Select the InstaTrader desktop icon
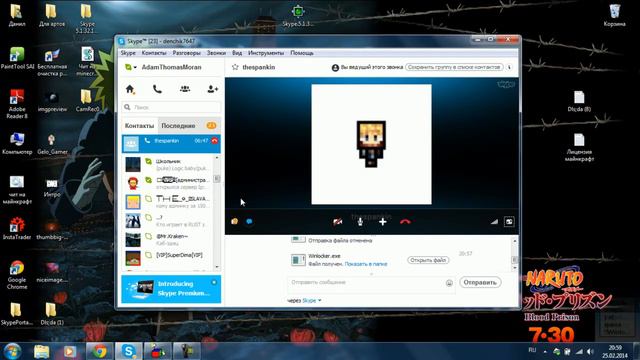 tap(17, 228)
